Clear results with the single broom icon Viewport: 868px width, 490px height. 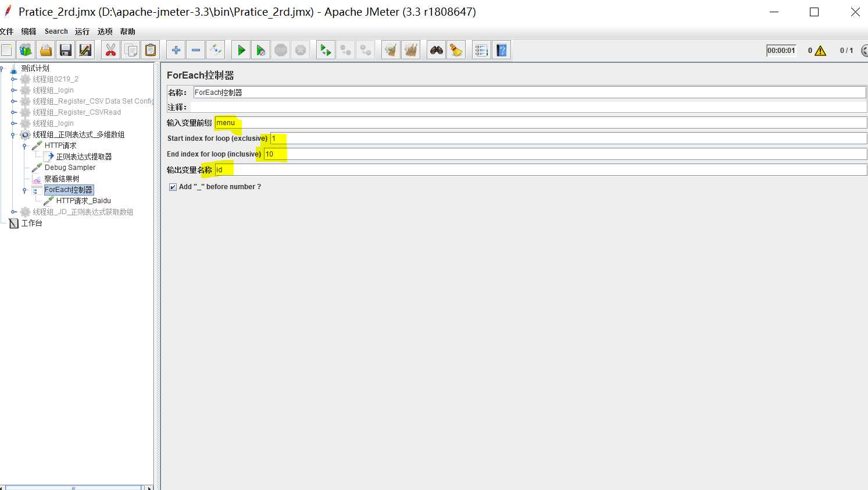point(391,51)
